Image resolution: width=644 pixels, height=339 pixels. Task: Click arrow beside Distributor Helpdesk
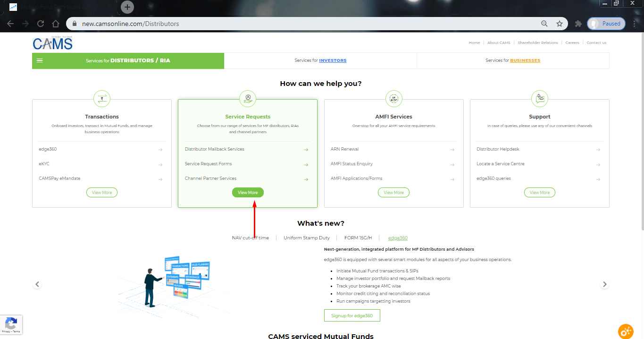598,150
